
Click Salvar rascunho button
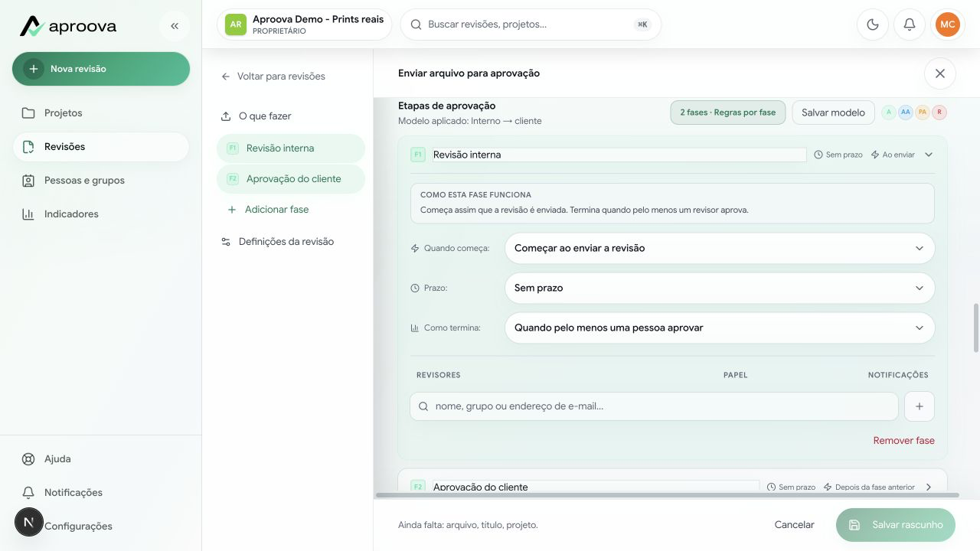pyautogui.click(x=896, y=525)
